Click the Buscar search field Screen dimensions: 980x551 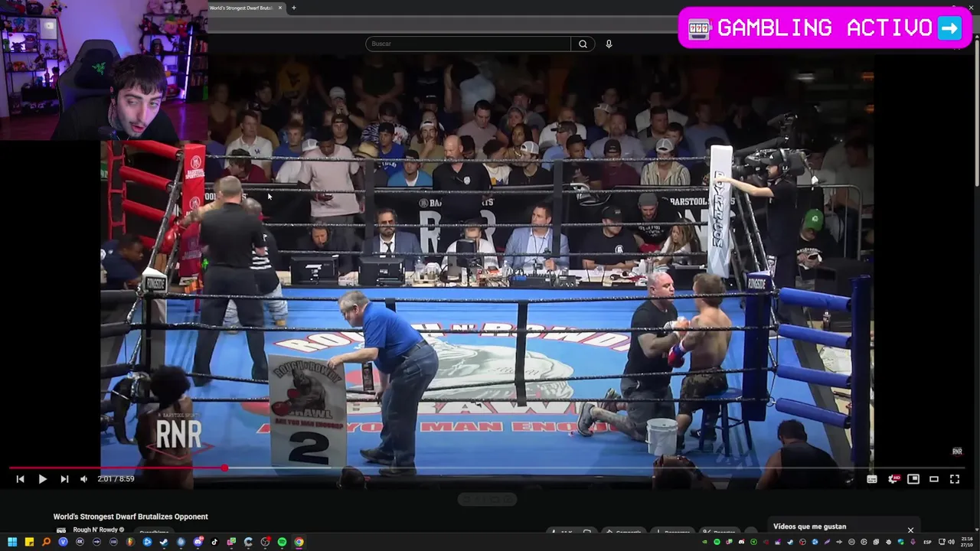pos(468,44)
